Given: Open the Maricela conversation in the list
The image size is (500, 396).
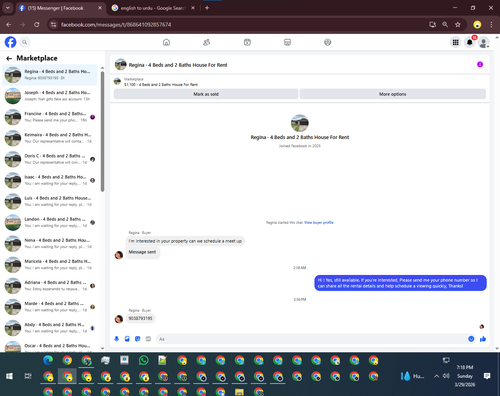Looking at the screenshot, I should coord(50,265).
